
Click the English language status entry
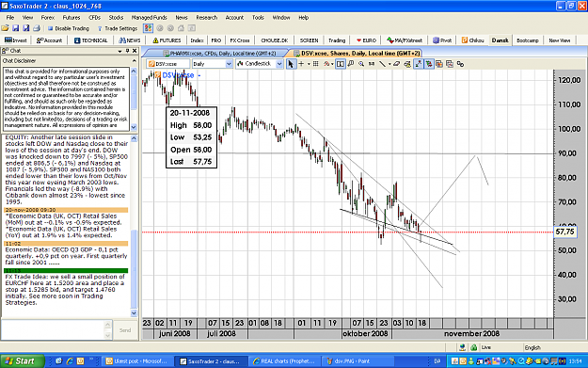tap(532, 347)
